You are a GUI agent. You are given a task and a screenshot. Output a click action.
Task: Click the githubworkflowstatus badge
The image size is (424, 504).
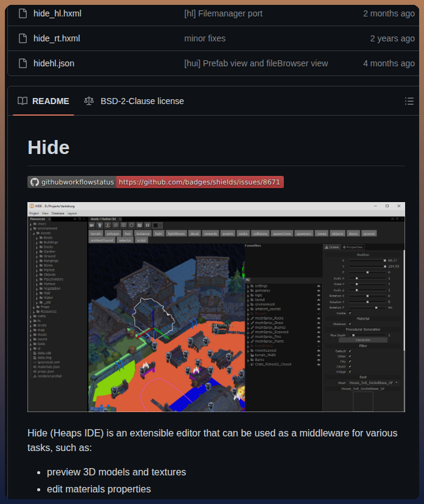(x=155, y=182)
